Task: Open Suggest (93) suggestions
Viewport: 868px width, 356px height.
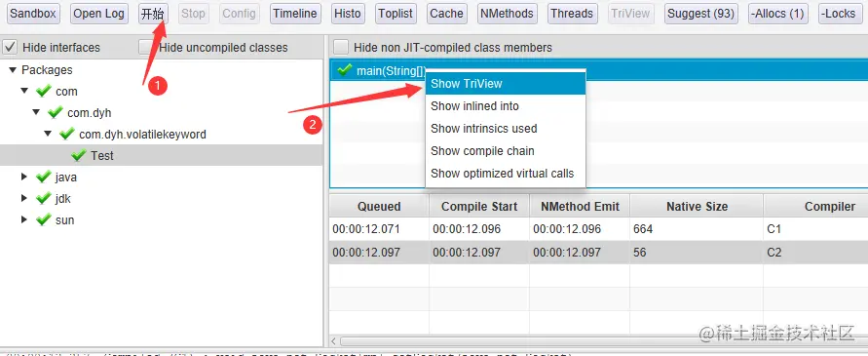Action: pos(700,14)
